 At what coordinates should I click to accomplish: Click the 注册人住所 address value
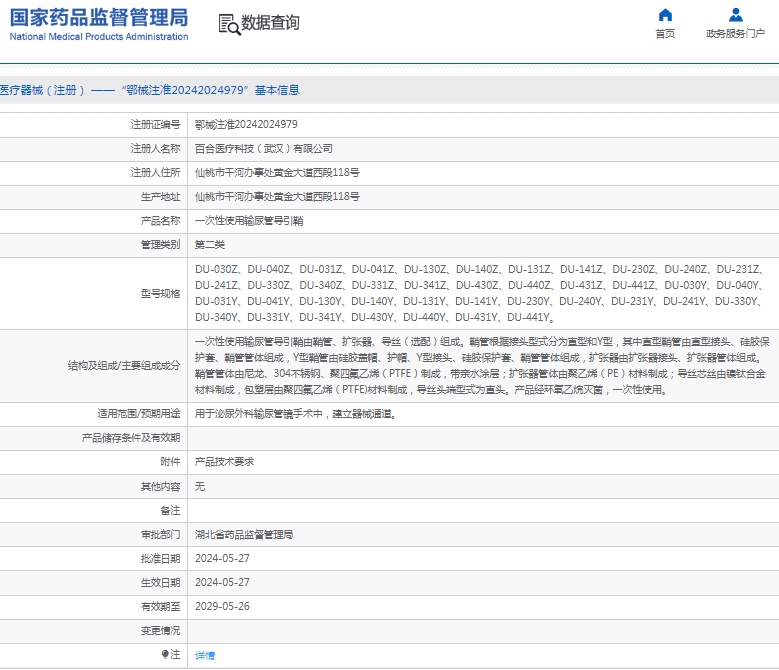(277, 172)
